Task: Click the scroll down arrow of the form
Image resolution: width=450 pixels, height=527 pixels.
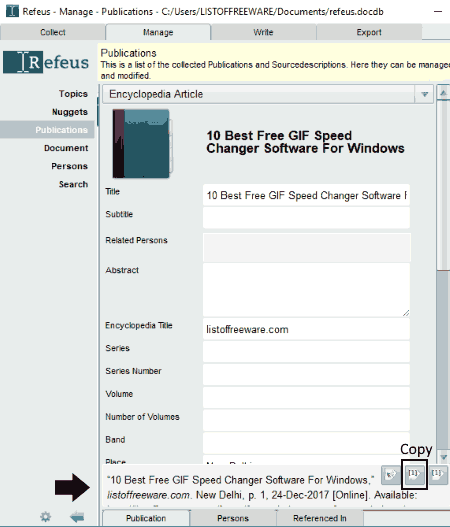Action: click(x=444, y=457)
